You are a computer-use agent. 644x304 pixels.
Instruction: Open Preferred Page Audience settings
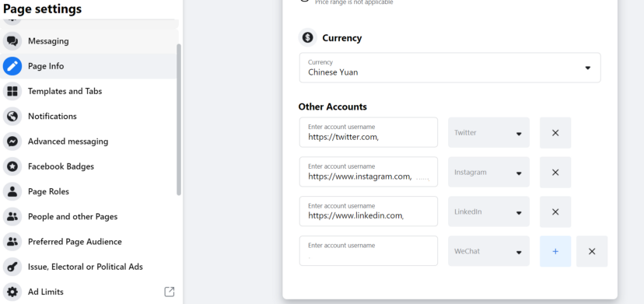pos(89,242)
